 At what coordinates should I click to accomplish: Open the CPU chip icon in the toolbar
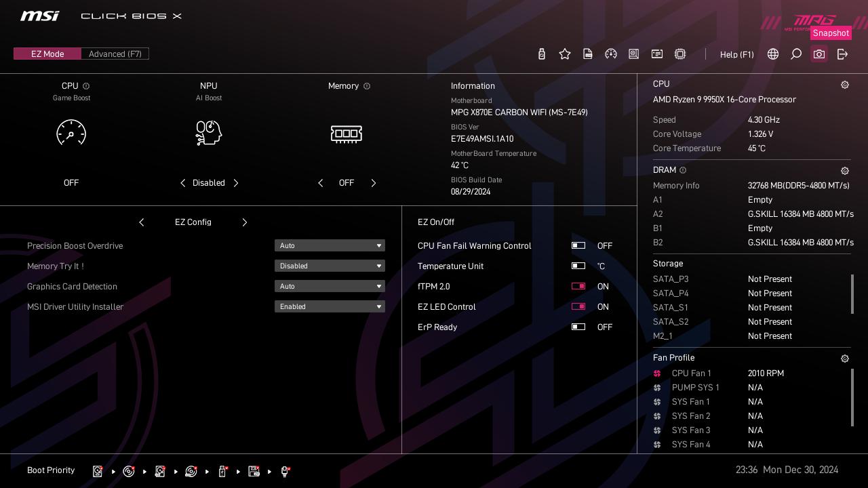coord(680,54)
